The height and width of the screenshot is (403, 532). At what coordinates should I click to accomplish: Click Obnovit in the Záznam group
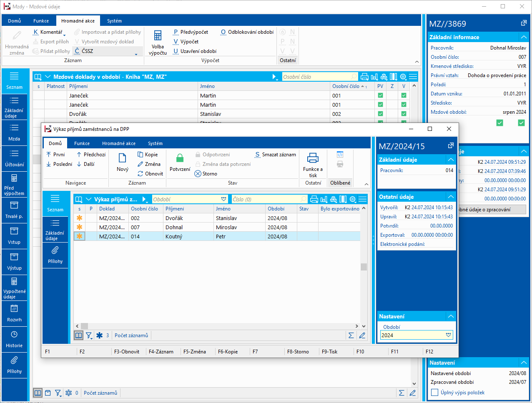150,174
